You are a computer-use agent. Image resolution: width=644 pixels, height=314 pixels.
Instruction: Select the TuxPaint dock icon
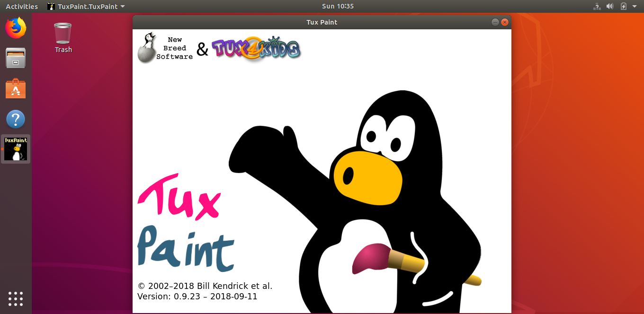(16, 148)
